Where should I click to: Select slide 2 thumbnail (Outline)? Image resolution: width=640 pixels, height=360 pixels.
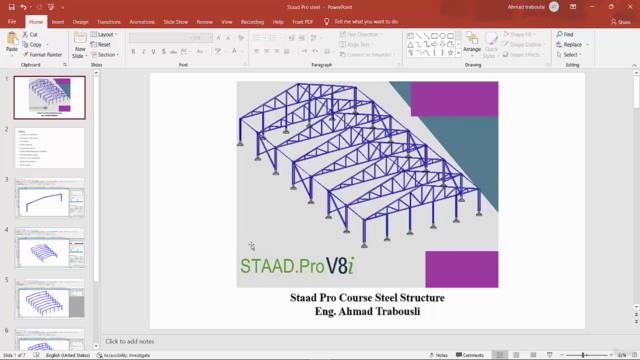(x=49, y=148)
